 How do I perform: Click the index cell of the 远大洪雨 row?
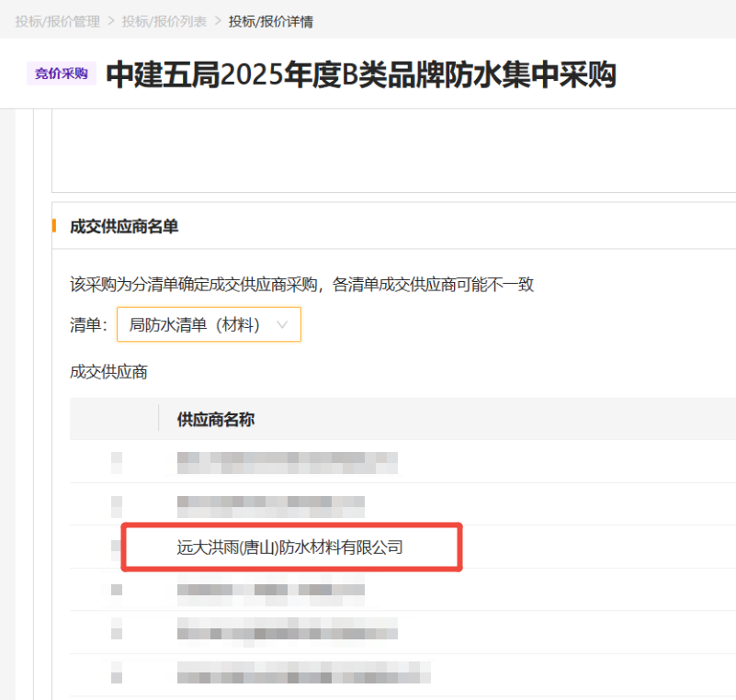tap(116, 548)
